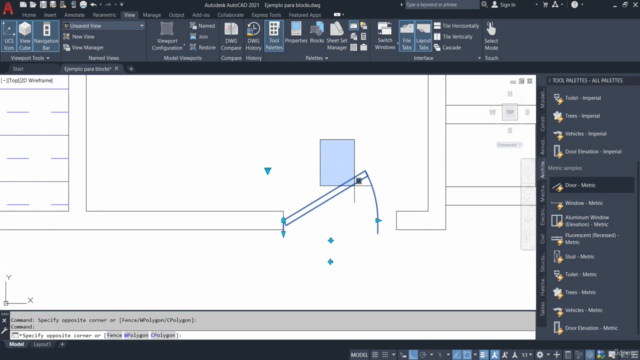The width and height of the screenshot is (640, 360).
Task: Open the Blocks palette
Action: coord(317,33)
